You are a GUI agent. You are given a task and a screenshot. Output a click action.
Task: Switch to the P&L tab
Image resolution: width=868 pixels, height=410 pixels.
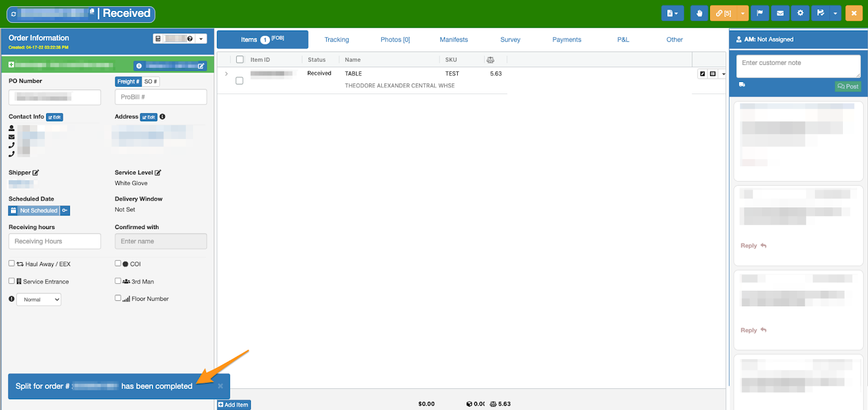pos(623,40)
